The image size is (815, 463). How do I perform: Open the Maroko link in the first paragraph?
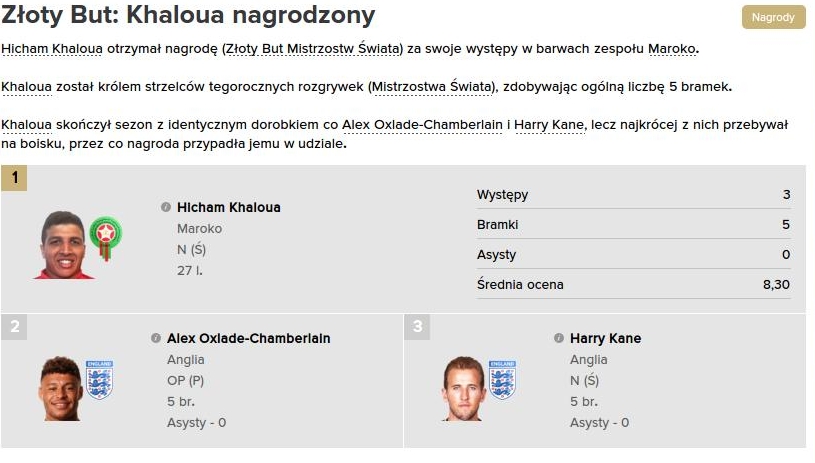[672, 49]
